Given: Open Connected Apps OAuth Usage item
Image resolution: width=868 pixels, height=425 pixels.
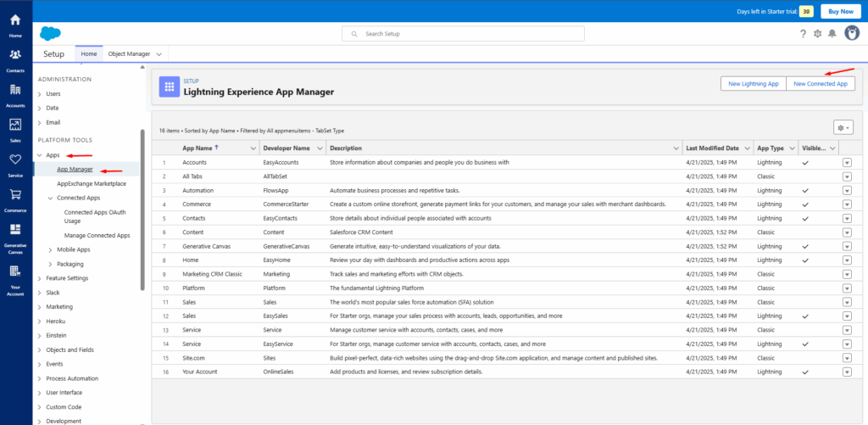Looking at the screenshot, I should coord(94,216).
